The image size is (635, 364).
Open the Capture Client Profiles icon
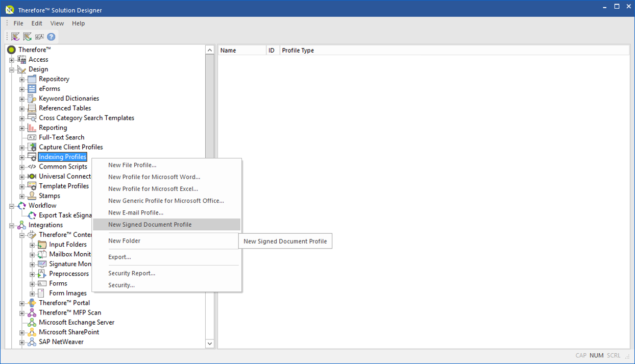(33, 147)
